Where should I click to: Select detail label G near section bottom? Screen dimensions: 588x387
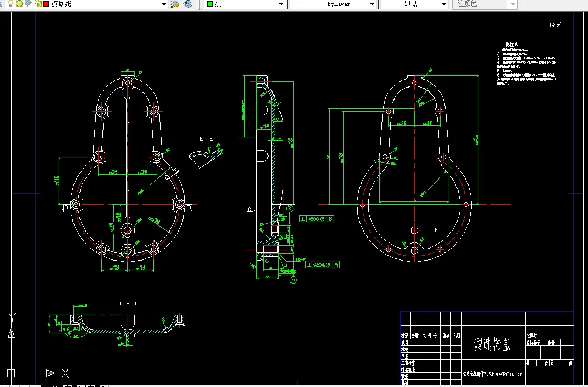point(285,264)
